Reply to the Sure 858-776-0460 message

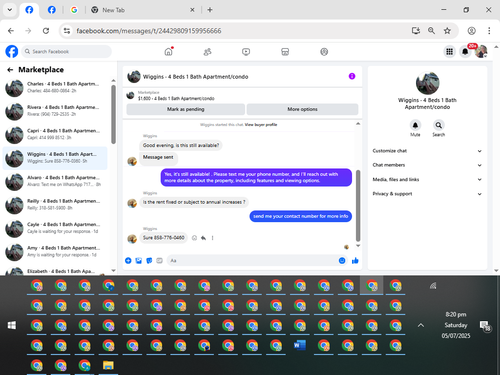[203, 238]
